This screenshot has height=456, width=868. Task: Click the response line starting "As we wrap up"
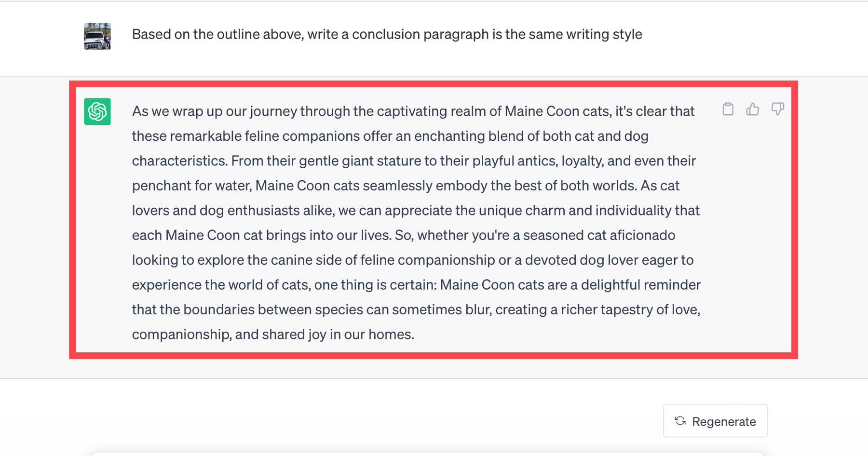(x=413, y=111)
